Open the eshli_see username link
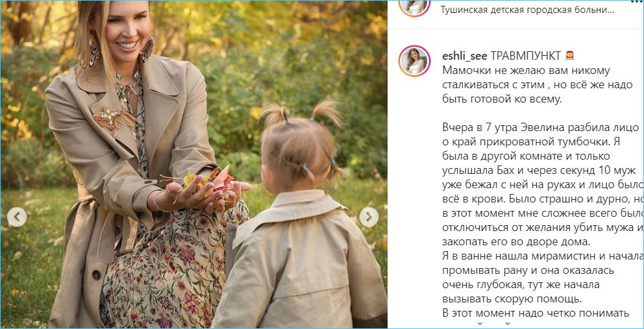This screenshot has width=644, height=329. [x=465, y=56]
